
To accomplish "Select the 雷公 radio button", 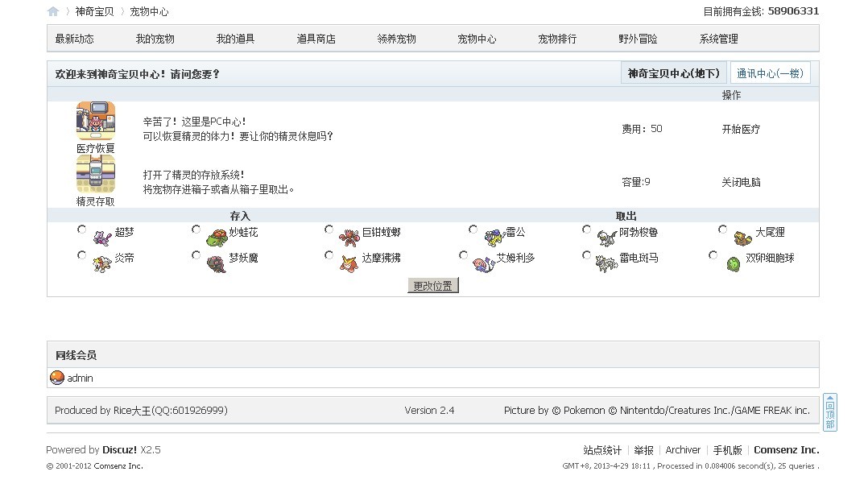I will (x=473, y=230).
